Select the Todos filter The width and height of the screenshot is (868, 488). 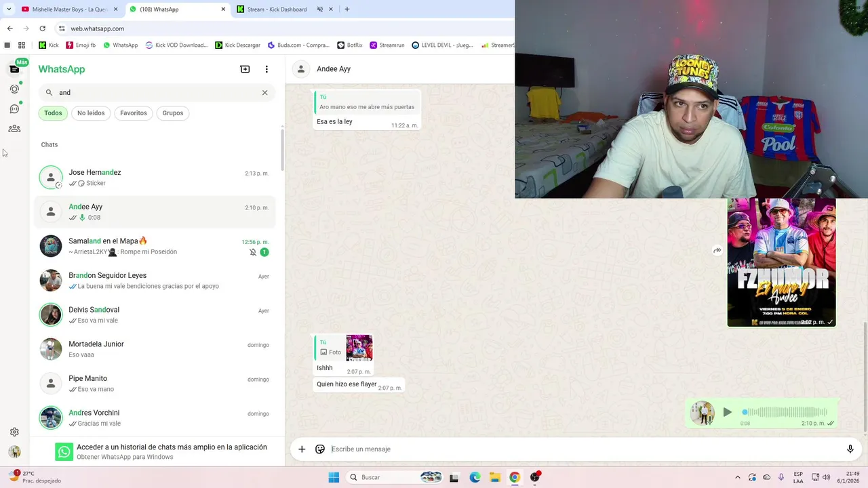53,113
